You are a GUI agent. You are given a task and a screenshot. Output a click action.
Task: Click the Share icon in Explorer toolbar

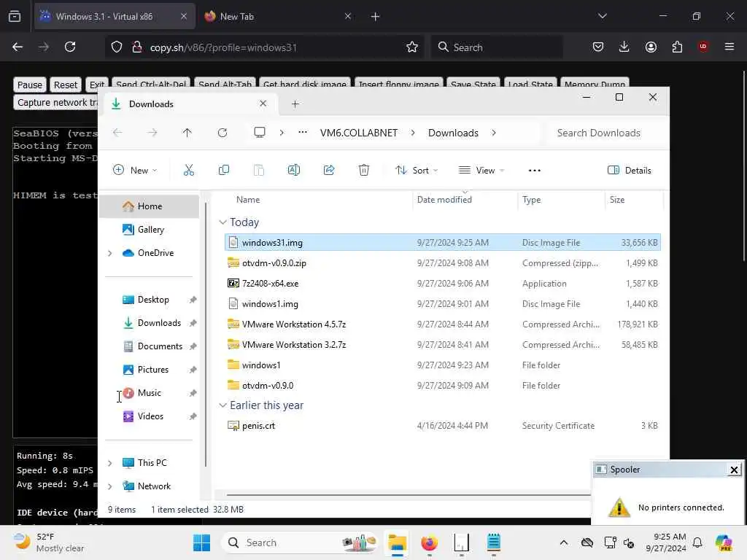[x=329, y=170]
